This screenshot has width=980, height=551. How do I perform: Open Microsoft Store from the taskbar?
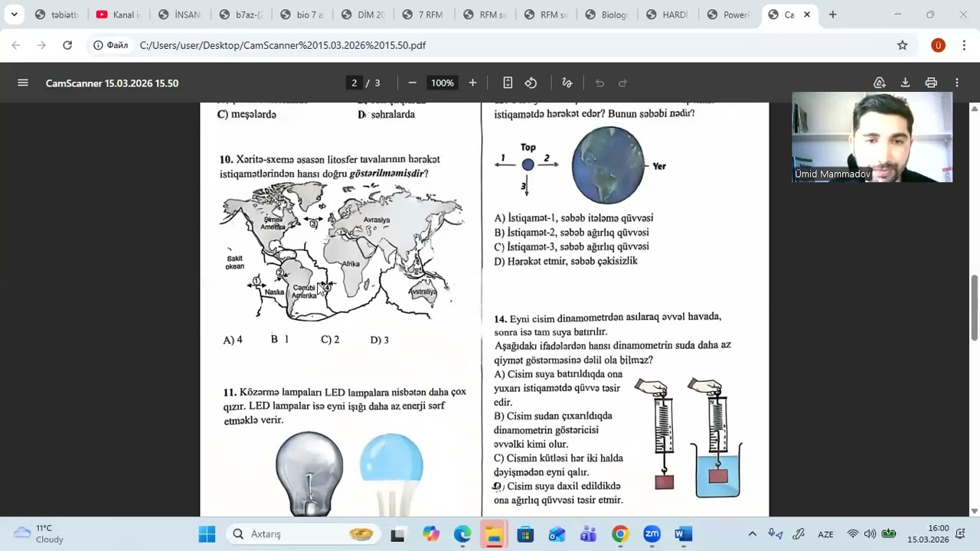click(x=525, y=534)
